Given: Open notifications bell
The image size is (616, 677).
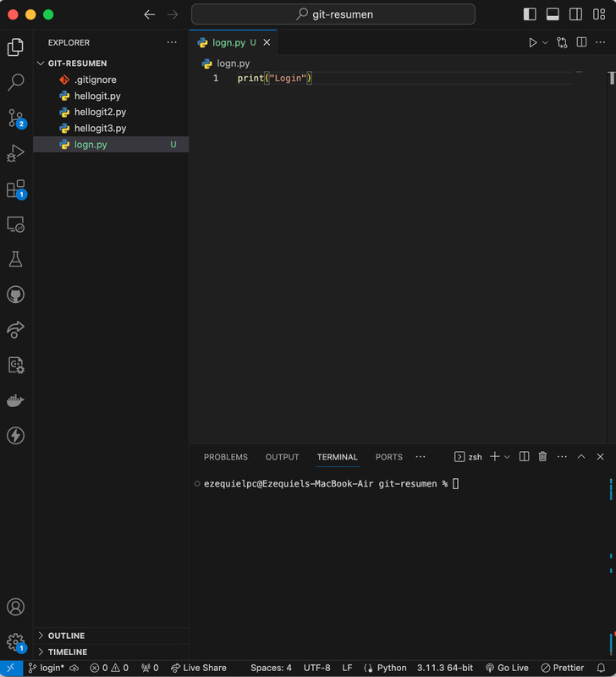Looking at the screenshot, I should pyautogui.click(x=601, y=668).
